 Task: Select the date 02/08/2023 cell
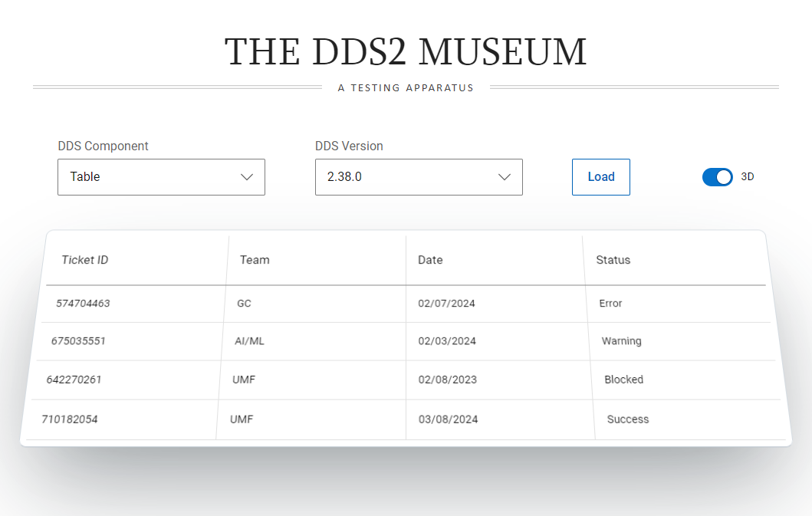pos(448,380)
